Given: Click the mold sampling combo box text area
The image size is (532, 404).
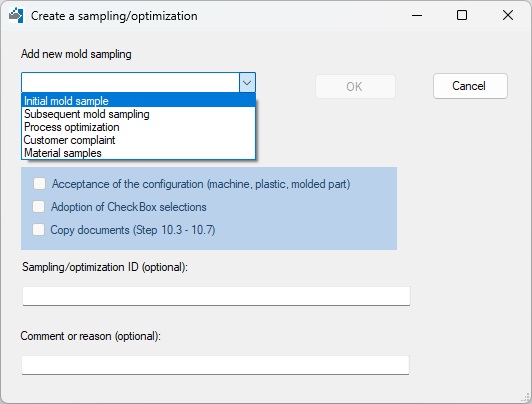Looking at the screenshot, I should (131, 82).
